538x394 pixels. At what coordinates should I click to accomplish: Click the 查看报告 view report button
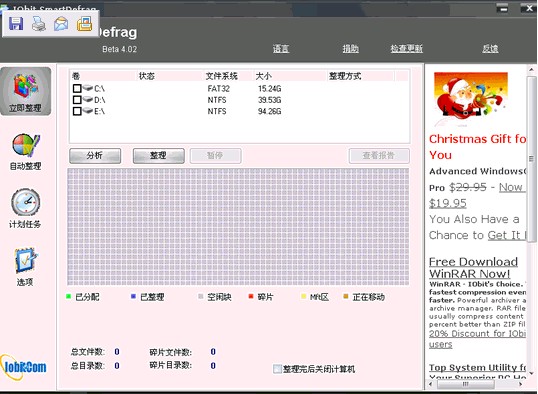click(379, 156)
